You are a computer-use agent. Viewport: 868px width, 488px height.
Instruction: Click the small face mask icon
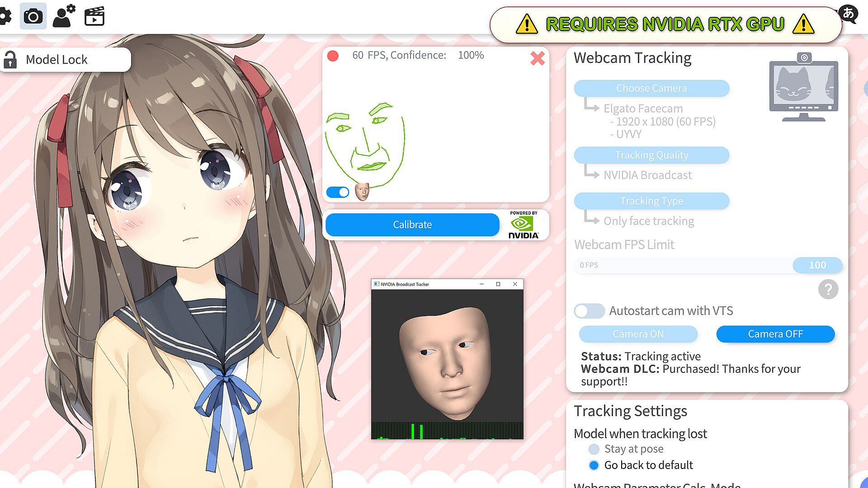point(362,192)
